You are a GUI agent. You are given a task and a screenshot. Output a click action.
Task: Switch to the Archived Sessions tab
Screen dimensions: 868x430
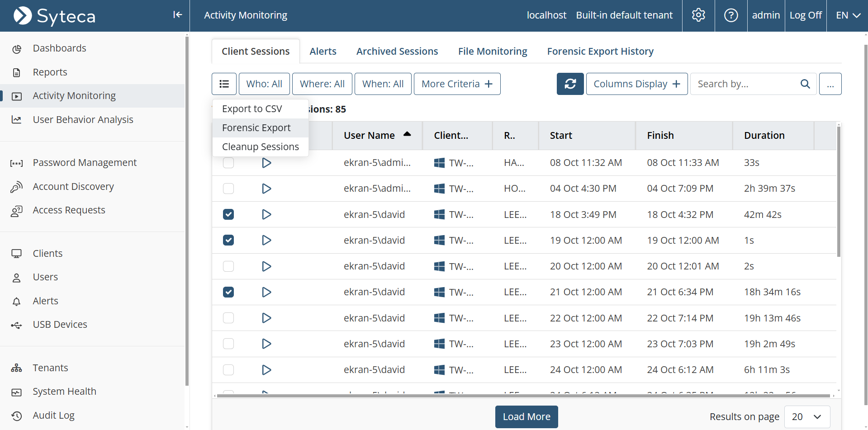click(397, 52)
